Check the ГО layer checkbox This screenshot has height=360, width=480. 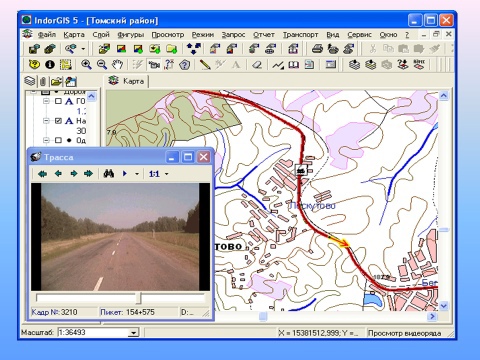coord(58,101)
